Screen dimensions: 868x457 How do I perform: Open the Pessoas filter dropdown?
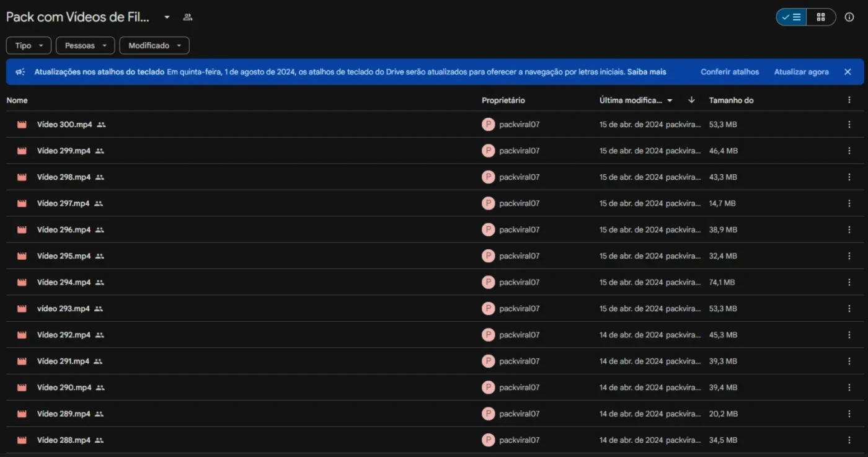click(x=85, y=46)
